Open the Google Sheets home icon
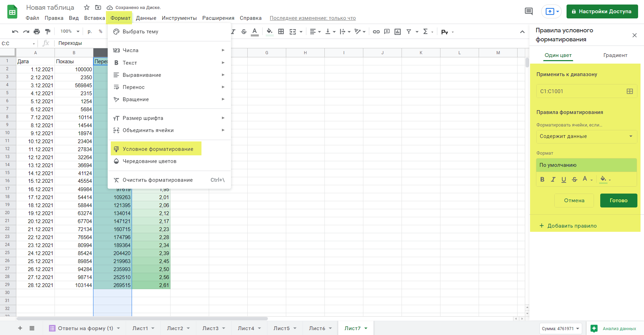Screen dimensions: 644x335 [x=13, y=12]
